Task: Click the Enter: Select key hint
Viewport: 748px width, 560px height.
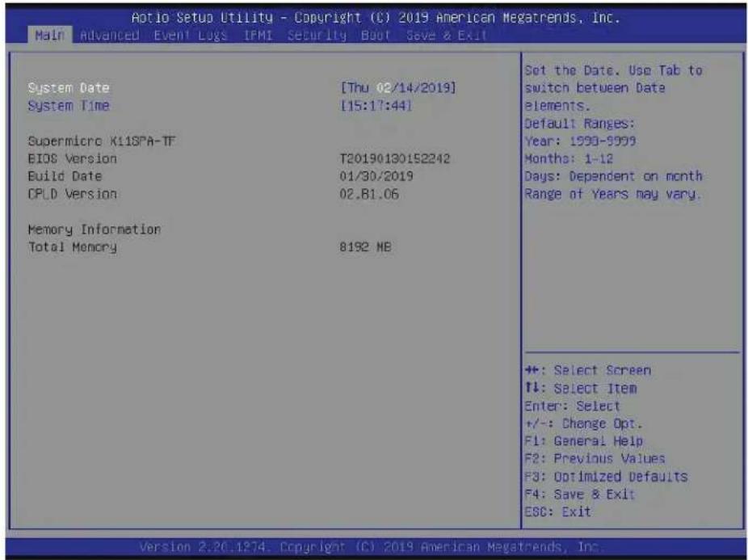Action: coord(572,406)
